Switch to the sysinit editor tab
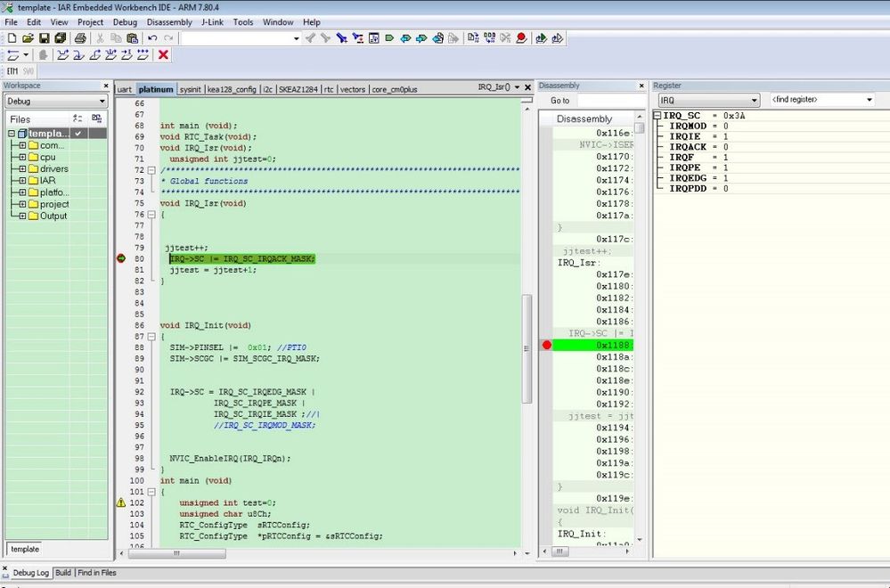The width and height of the screenshot is (890, 588). tap(190, 89)
